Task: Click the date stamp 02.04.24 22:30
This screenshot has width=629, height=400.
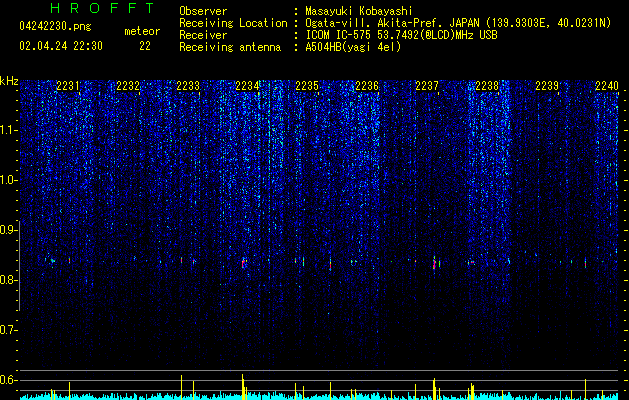Action: tap(61, 46)
